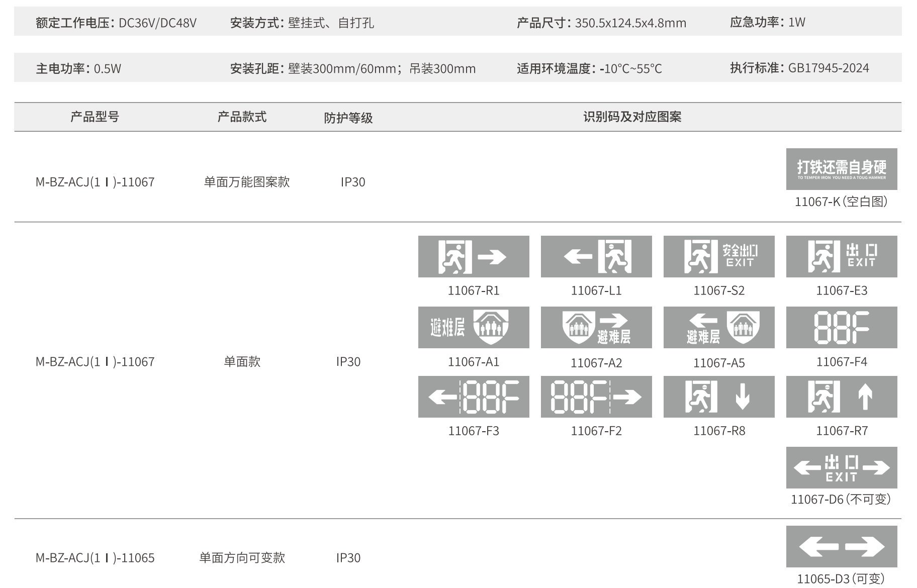The height and width of the screenshot is (588, 917).
Task: Click the 11067-F2 right arrow floor sign
Action: 596,397
